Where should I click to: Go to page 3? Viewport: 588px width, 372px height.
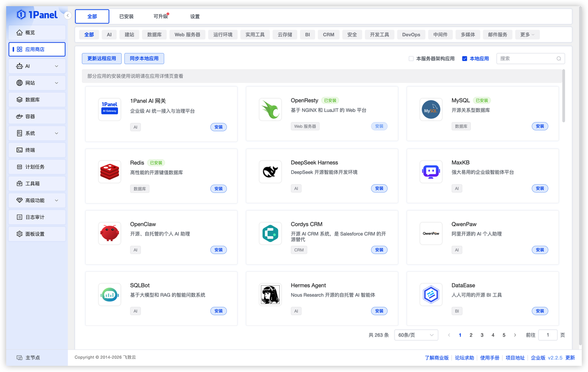[482, 335]
